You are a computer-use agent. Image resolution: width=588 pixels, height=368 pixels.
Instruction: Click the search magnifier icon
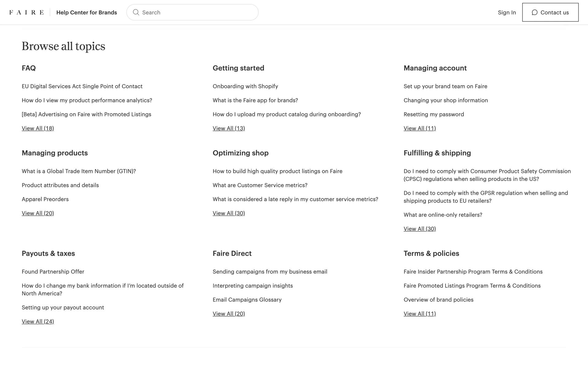click(x=136, y=12)
